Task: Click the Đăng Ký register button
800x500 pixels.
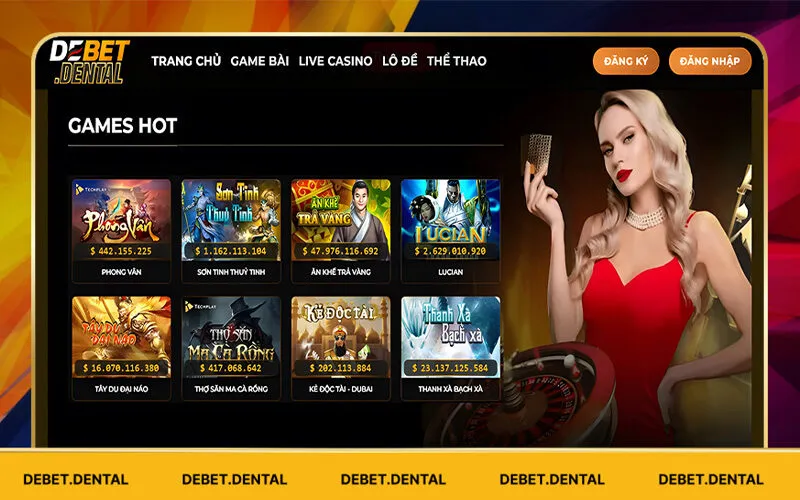Action: tap(626, 61)
